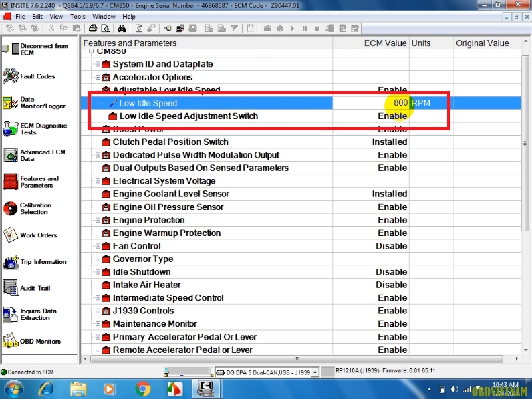Click the Print toolbar icon

pyautogui.click(x=93, y=29)
